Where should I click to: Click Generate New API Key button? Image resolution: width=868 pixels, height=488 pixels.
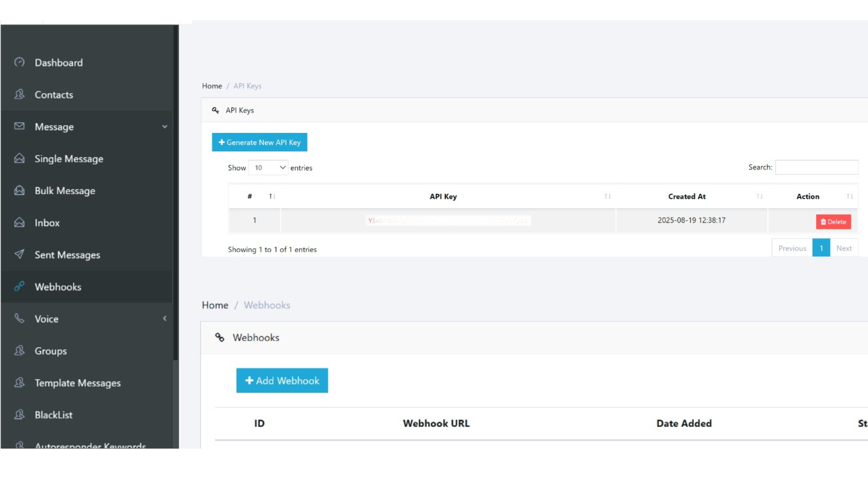tap(259, 142)
